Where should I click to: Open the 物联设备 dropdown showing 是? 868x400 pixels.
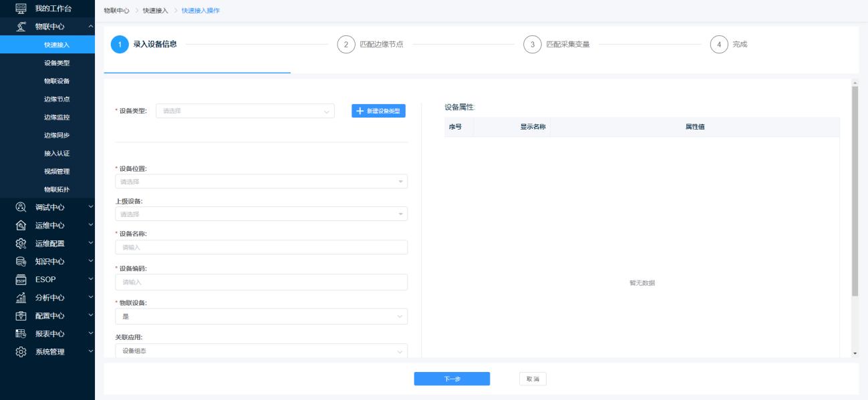[x=261, y=317]
